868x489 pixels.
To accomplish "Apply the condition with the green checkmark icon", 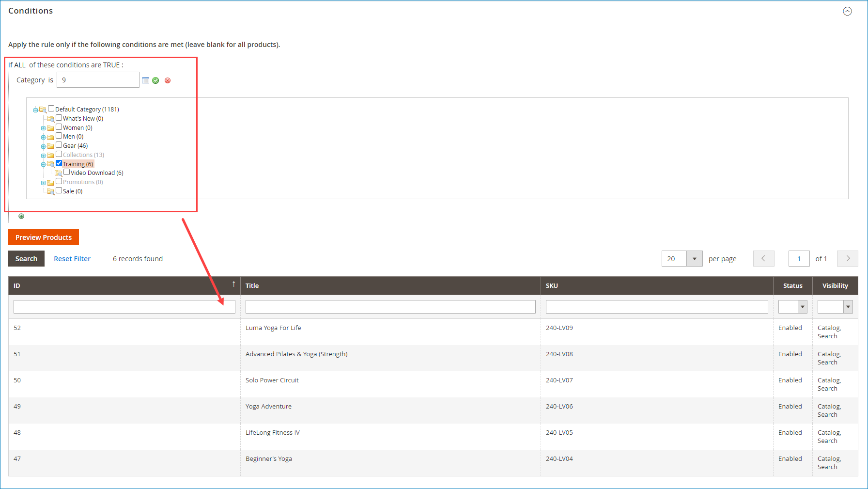I will click(x=155, y=80).
